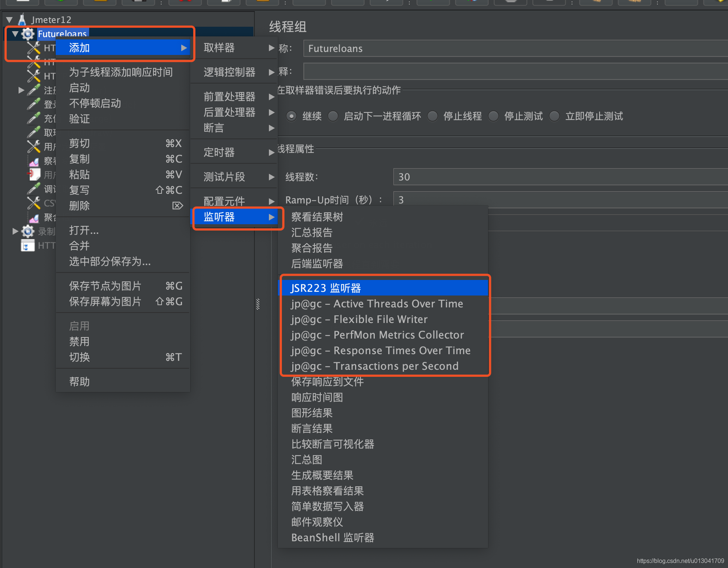Click the 录制 thread group gear icon
728x568 pixels.
pyautogui.click(x=28, y=231)
